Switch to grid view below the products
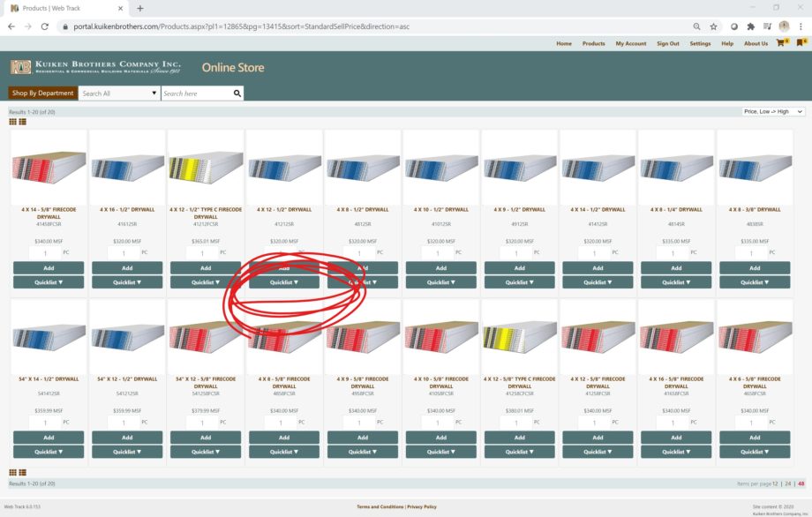 pos(13,473)
